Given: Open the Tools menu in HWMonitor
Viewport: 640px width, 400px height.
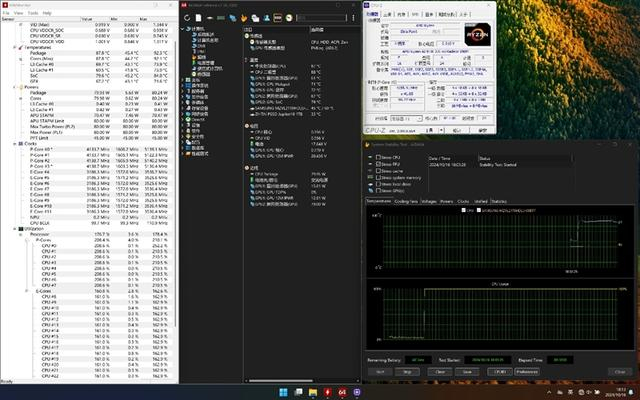Looking at the screenshot, I should (x=33, y=13).
